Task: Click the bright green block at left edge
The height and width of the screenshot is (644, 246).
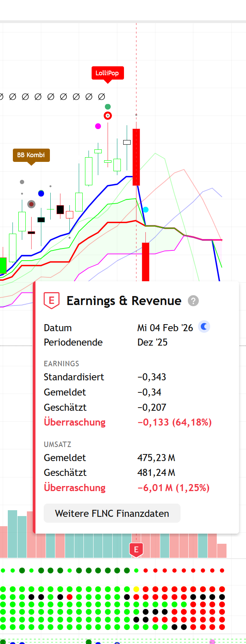Action: click(x=3, y=265)
